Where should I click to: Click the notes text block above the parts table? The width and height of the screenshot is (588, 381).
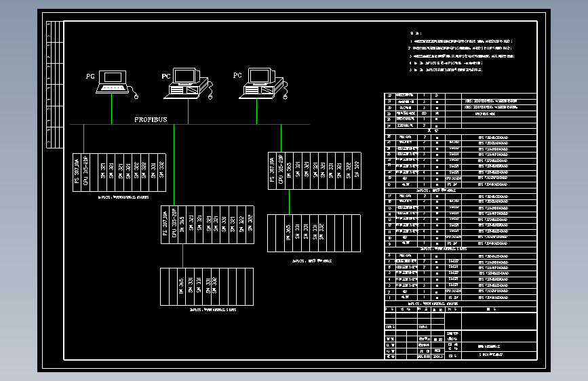click(x=461, y=52)
